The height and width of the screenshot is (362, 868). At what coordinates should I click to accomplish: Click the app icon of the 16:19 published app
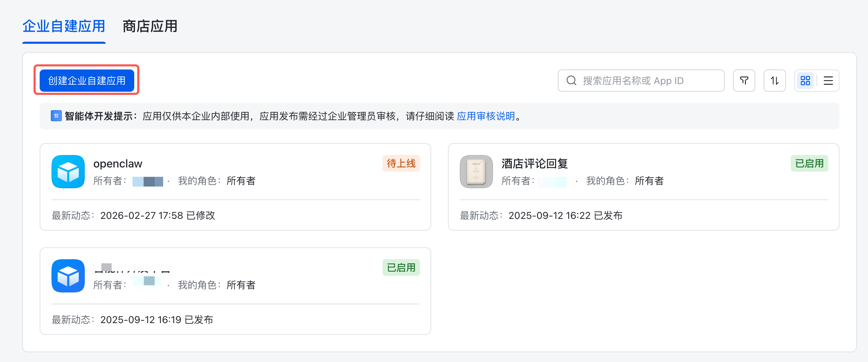pos(68,276)
